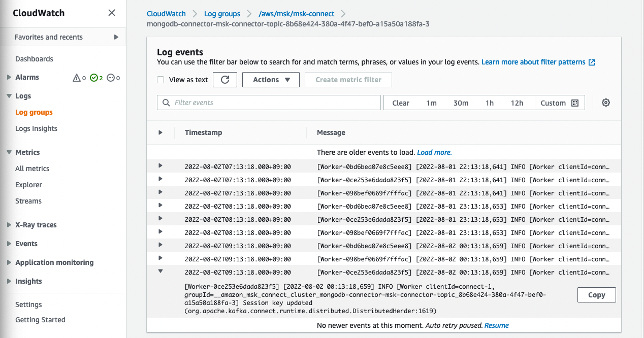Open Streams in the sidebar
The image size is (644, 338).
tap(28, 201)
